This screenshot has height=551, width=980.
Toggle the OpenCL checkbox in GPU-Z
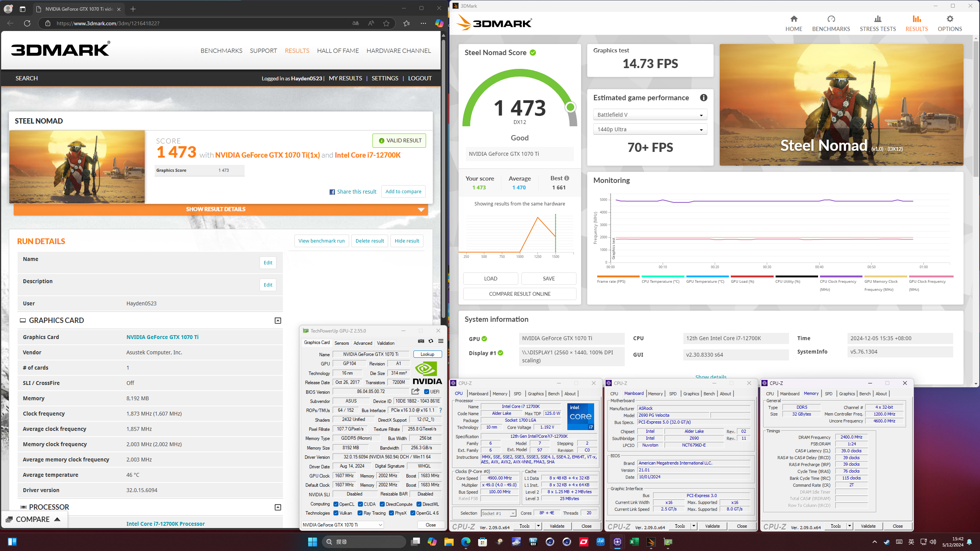[336, 504]
